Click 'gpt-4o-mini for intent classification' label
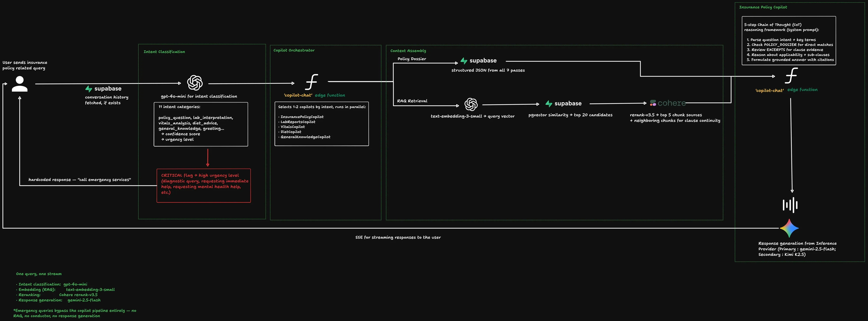 click(199, 96)
